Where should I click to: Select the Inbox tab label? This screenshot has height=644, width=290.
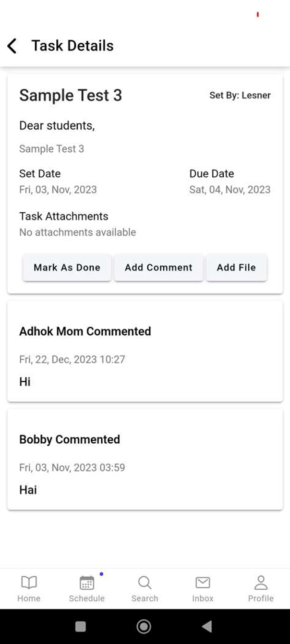pos(203,598)
